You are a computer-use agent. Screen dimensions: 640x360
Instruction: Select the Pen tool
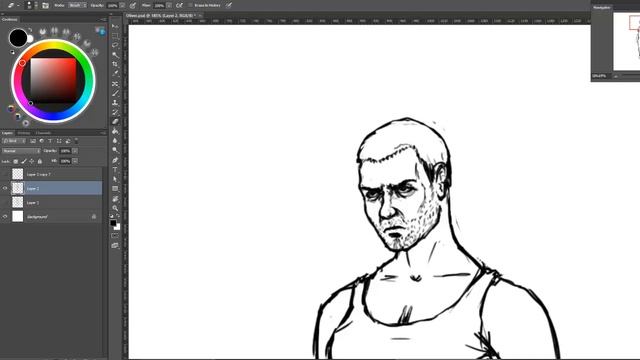[116, 160]
